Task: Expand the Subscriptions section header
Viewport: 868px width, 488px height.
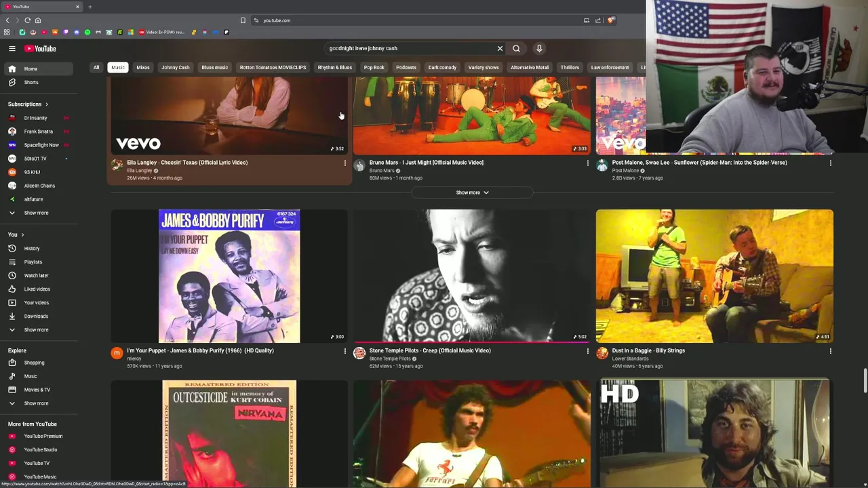Action: tap(28, 104)
